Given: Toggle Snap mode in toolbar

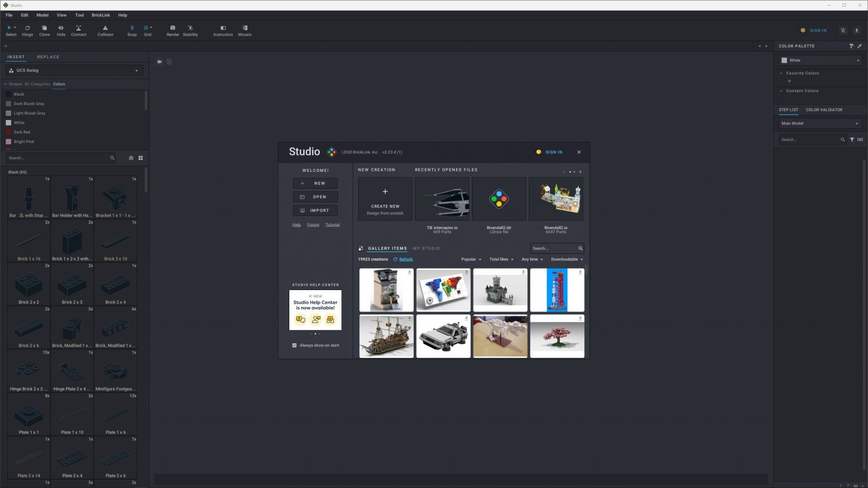Looking at the screenshot, I should click(132, 31).
